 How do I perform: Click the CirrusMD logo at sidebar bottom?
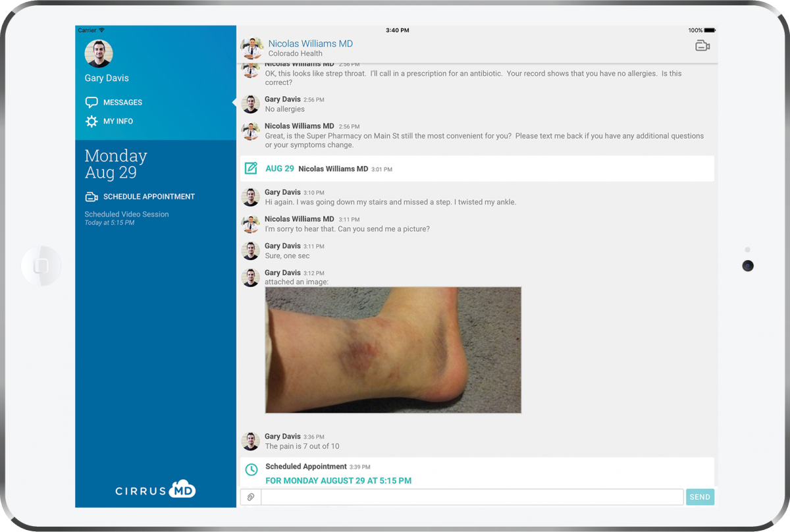[x=155, y=489]
